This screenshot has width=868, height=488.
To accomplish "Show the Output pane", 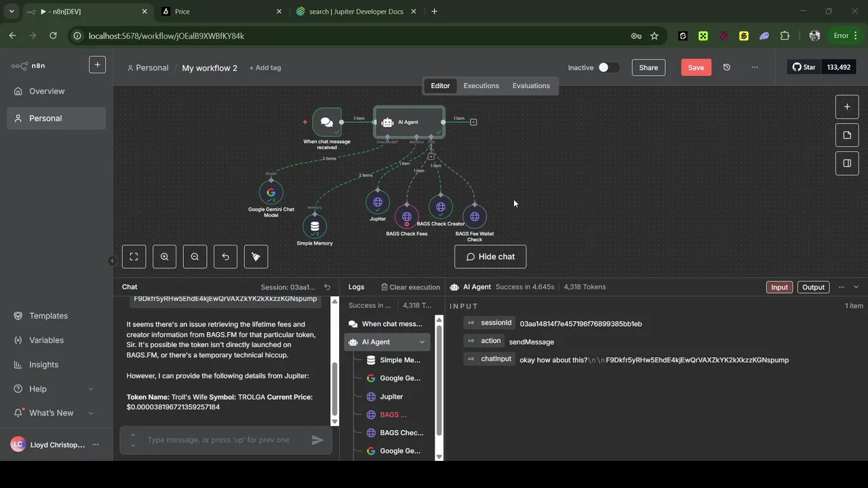I will pyautogui.click(x=813, y=287).
